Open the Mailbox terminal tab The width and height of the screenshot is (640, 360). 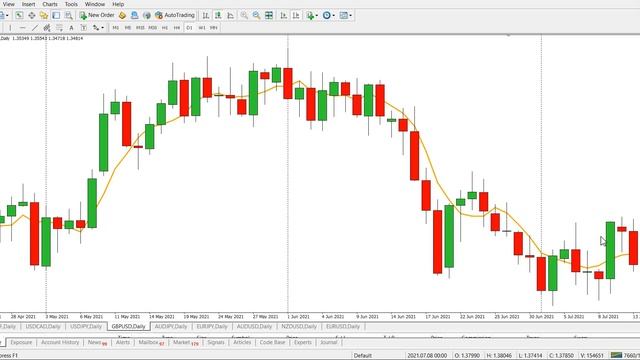[x=151, y=342]
